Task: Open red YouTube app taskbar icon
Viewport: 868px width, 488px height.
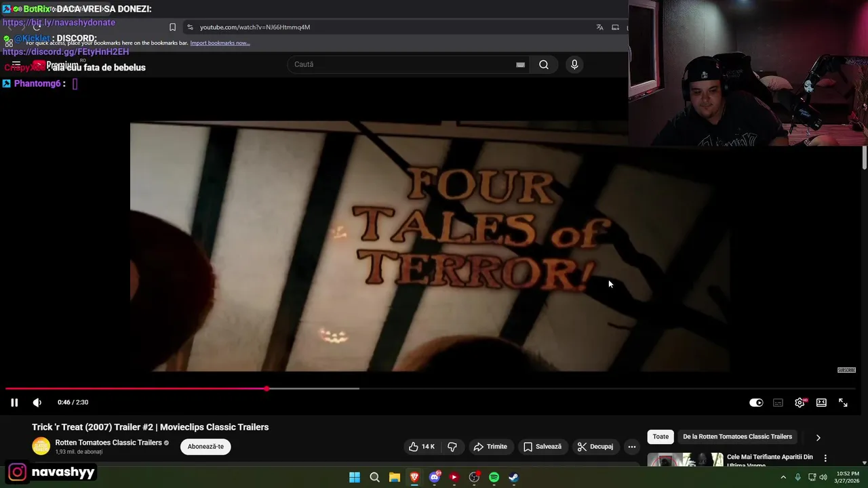Action: 454,477
